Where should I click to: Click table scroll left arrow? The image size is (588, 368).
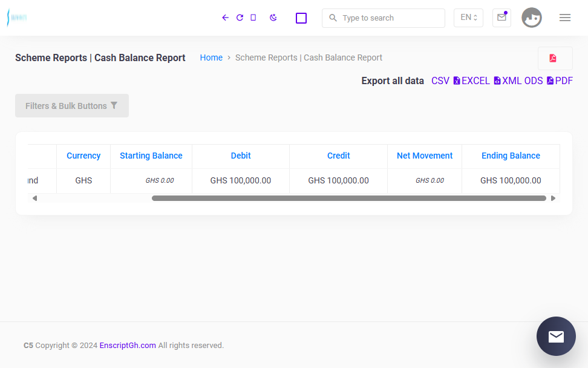(x=34, y=198)
